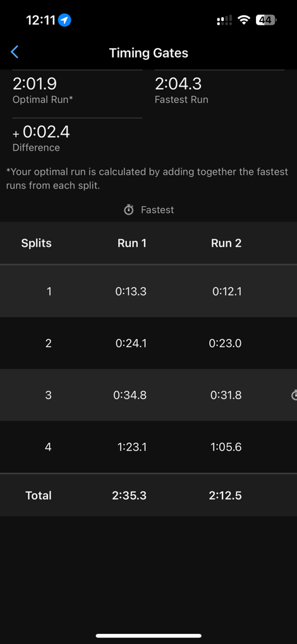Tap the stopwatch icon on split 3 row
Screen dimensions: 297x644
pyautogui.click(x=294, y=395)
